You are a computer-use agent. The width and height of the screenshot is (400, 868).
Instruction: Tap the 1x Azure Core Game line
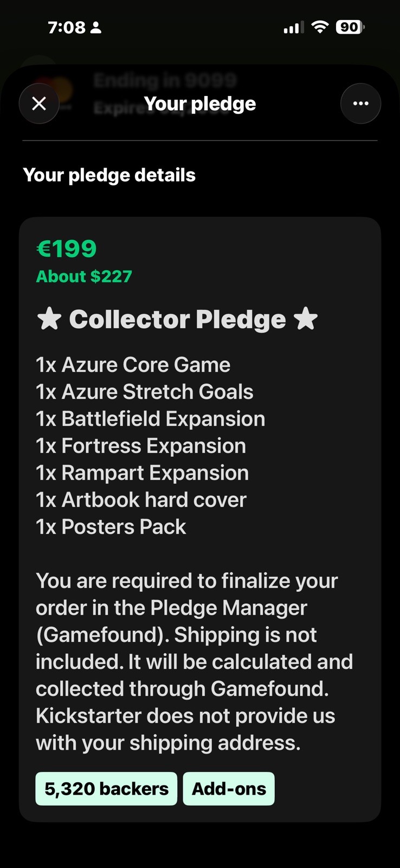(133, 365)
